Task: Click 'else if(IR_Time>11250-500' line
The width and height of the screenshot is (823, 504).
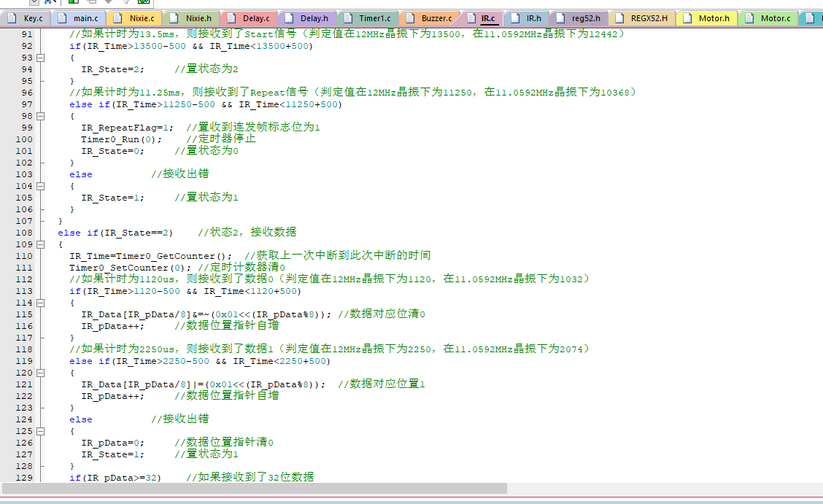Action: (206, 104)
